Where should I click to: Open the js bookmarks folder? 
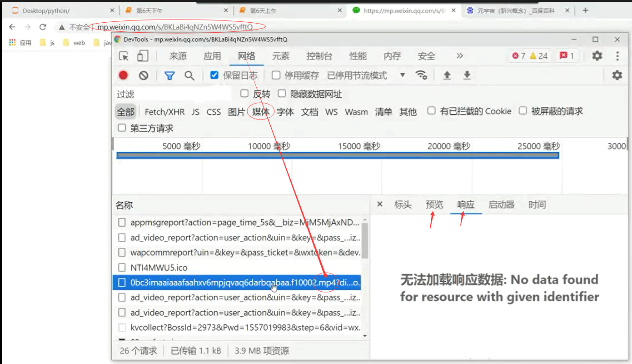(47, 43)
